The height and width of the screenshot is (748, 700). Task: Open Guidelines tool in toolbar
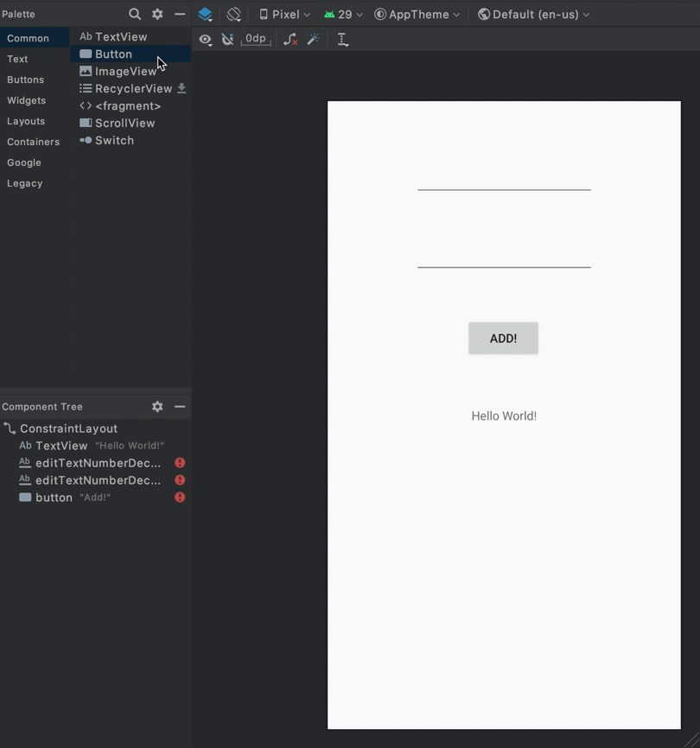[342, 40]
